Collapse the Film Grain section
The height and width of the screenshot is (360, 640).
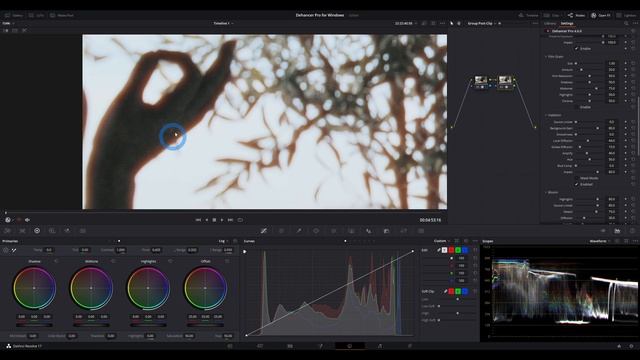point(546,57)
